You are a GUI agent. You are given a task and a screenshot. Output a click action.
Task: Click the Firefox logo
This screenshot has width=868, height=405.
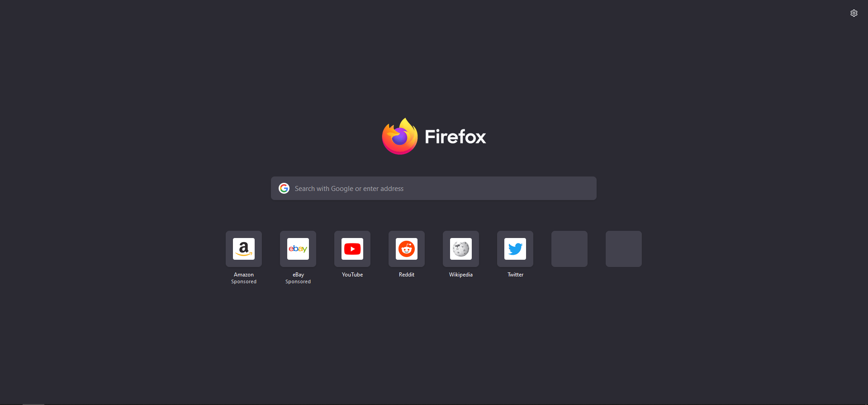click(400, 136)
